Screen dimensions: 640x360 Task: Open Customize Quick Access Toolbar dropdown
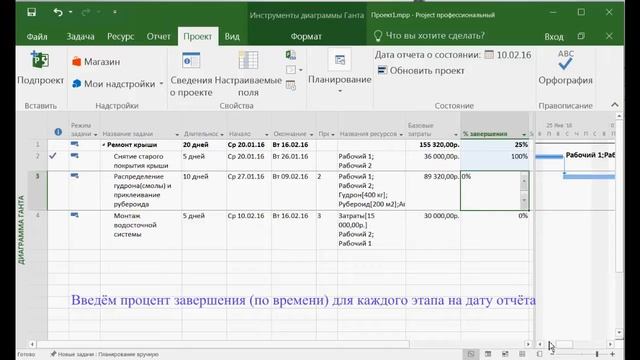[x=115, y=12]
